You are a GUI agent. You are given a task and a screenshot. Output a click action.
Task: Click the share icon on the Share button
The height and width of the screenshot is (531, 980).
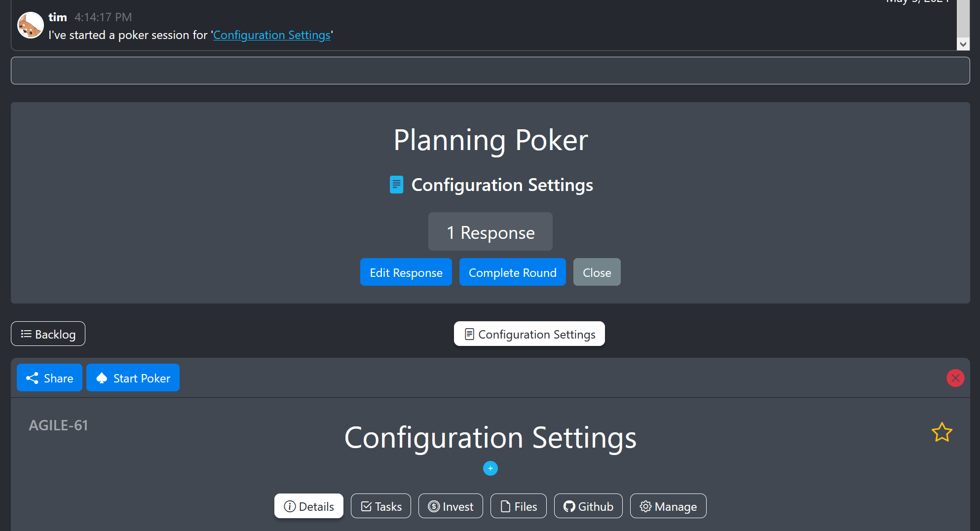33,378
